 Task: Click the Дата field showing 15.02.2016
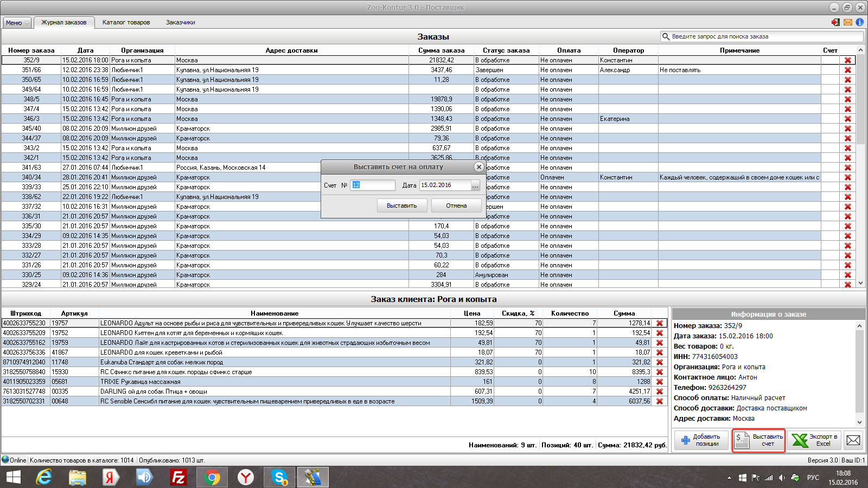pyautogui.click(x=445, y=185)
